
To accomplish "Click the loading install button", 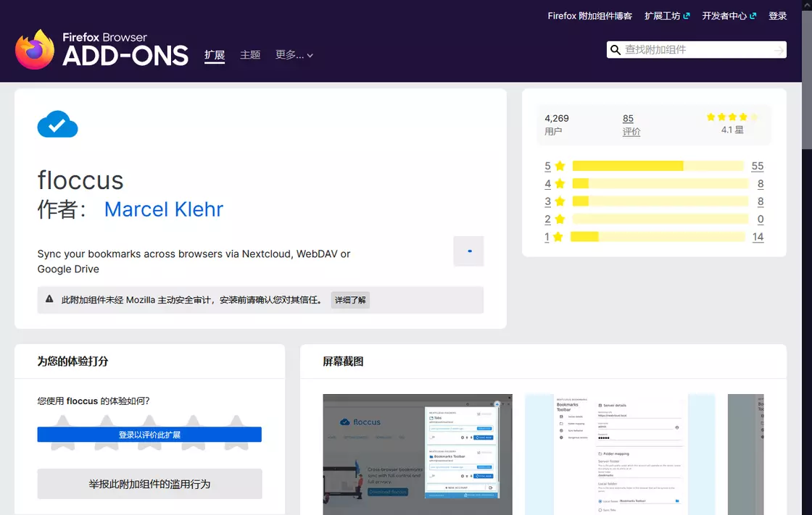I will 468,251.
